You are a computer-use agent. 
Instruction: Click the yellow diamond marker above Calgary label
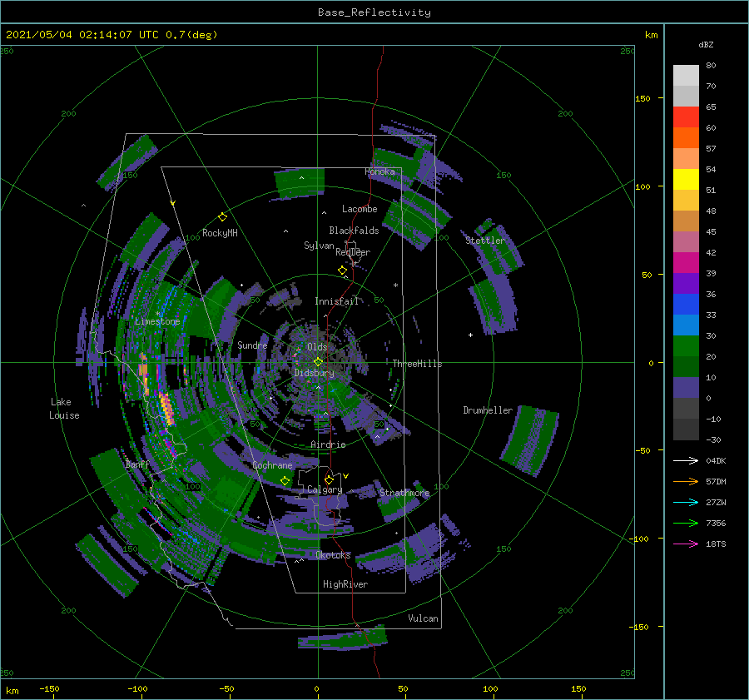329,479
